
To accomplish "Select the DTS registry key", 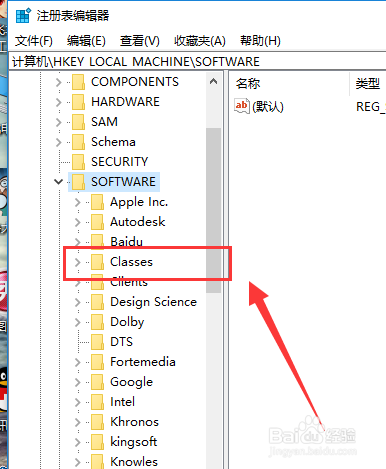I will tap(121, 342).
